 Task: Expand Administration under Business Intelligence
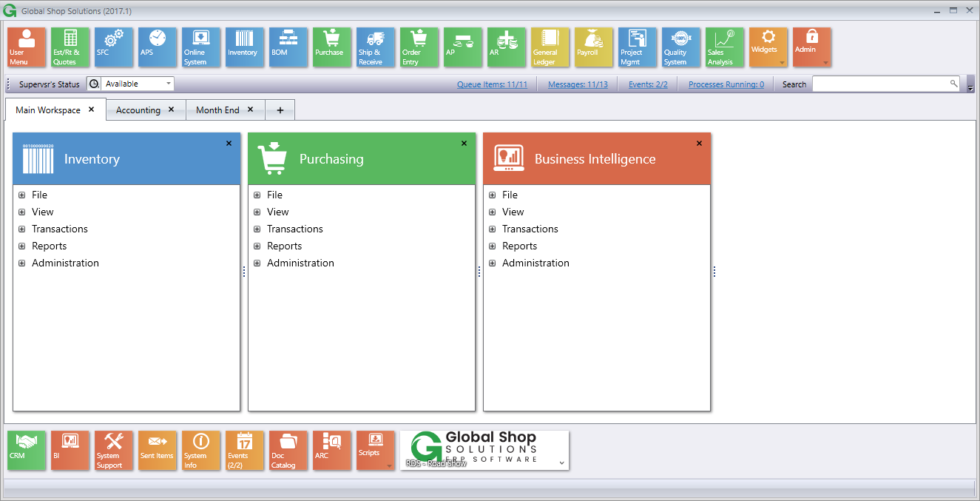[x=491, y=263]
